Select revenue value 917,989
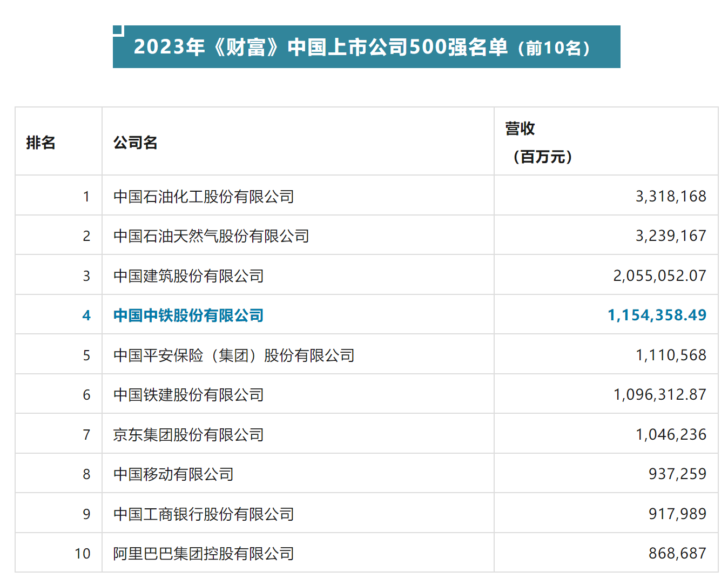This screenshot has height=585, width=728. (x=678, y=514)
